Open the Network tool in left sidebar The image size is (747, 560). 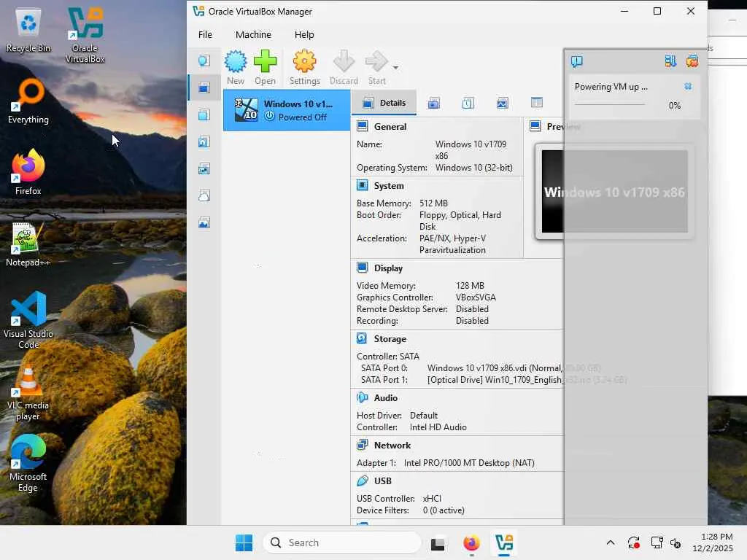pyautogui.click(x=204, y=168)
